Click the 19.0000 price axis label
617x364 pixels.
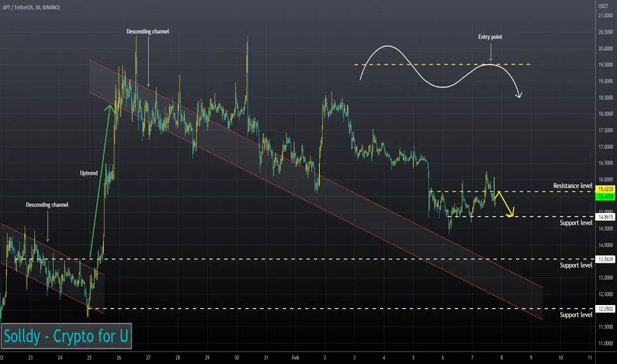(606, 81)
